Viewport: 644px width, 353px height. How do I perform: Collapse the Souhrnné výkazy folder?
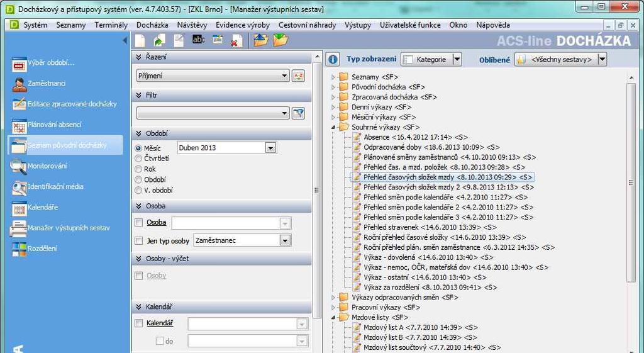point(333,127)
